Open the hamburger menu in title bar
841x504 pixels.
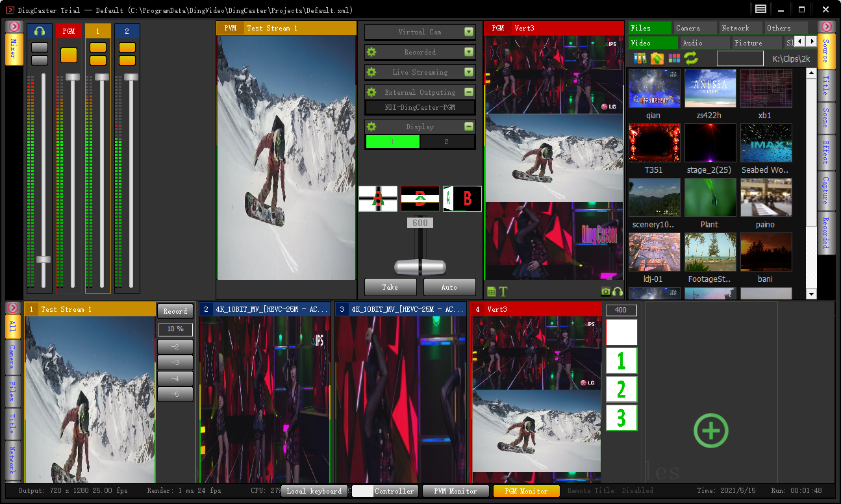[760, 9]
